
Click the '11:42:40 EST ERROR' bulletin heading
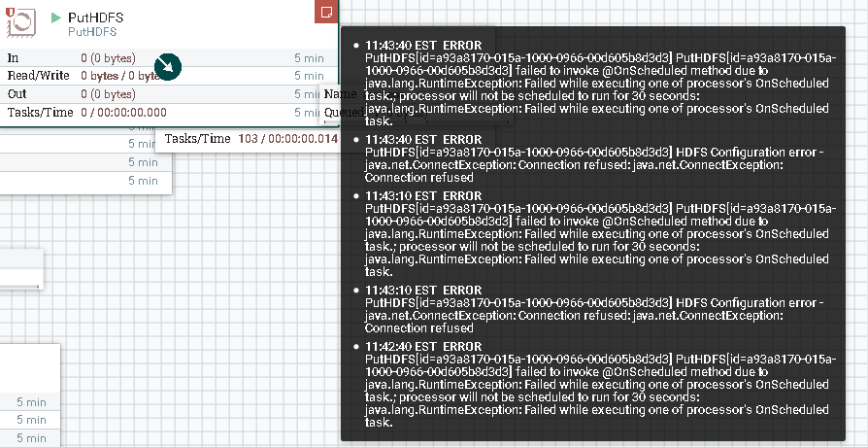click(423, 347)
